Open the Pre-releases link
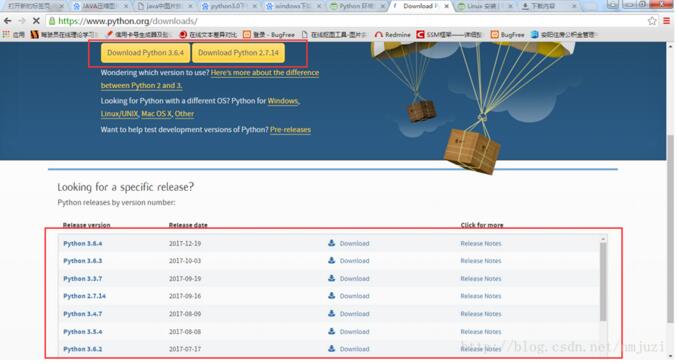This screenshot has height=364, width=678. click(290, 130)
